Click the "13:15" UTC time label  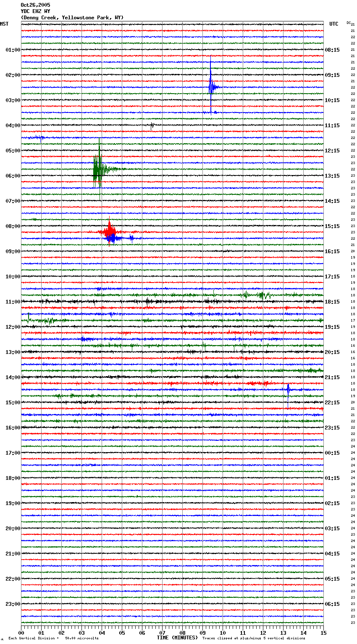coord(332,176)
